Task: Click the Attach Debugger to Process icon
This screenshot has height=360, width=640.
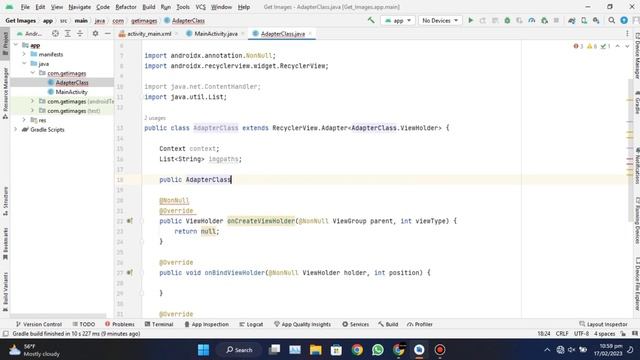Action: click(x=544, y=20)
